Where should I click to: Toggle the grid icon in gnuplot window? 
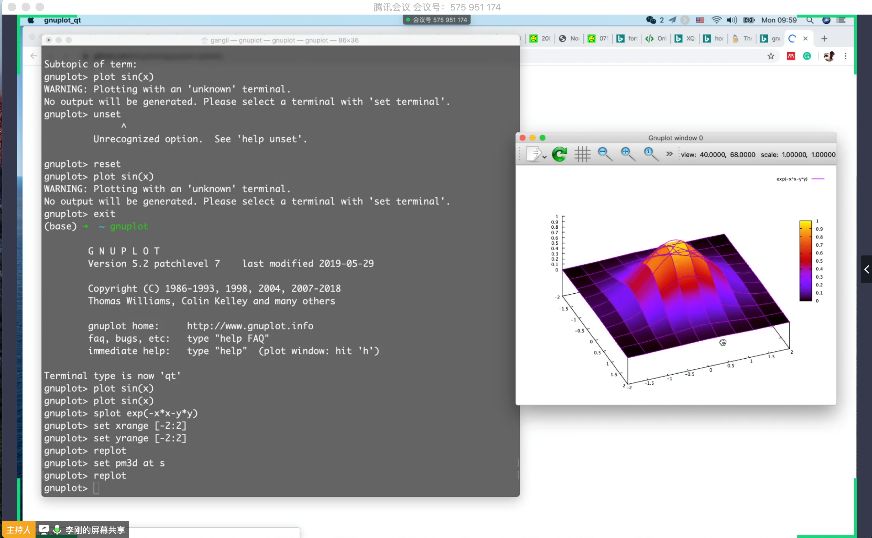(582, 154)
